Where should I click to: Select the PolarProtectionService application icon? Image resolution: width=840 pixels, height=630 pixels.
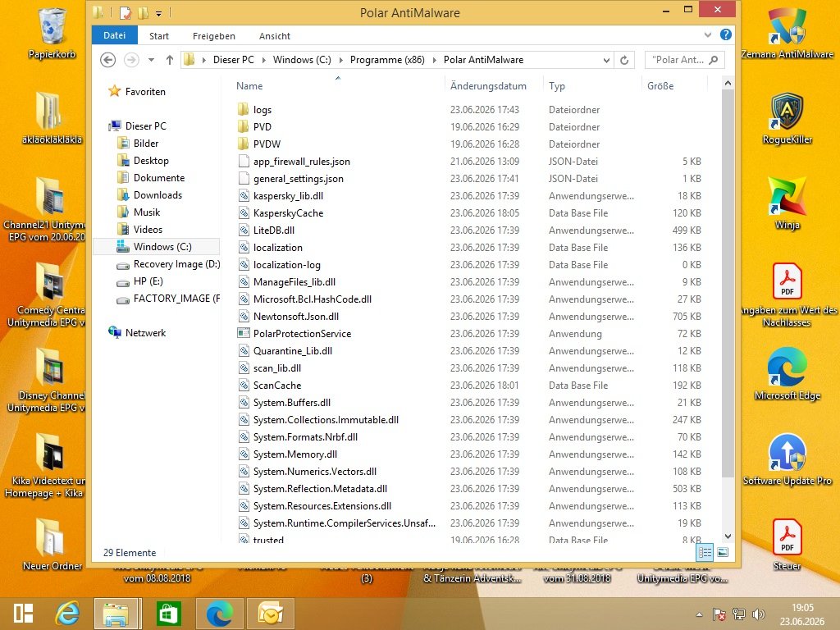(243, 333)
